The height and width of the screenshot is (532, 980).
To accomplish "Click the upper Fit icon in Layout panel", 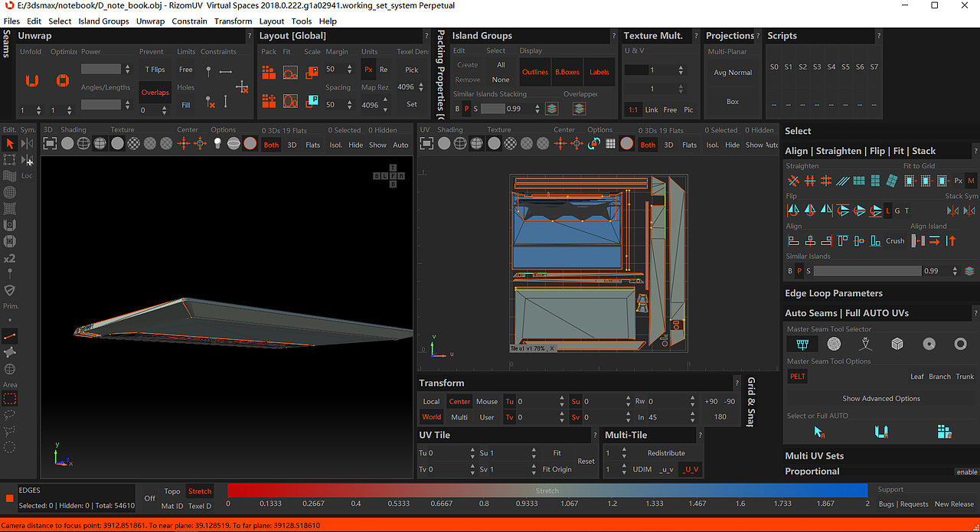I will pos(290,73).
